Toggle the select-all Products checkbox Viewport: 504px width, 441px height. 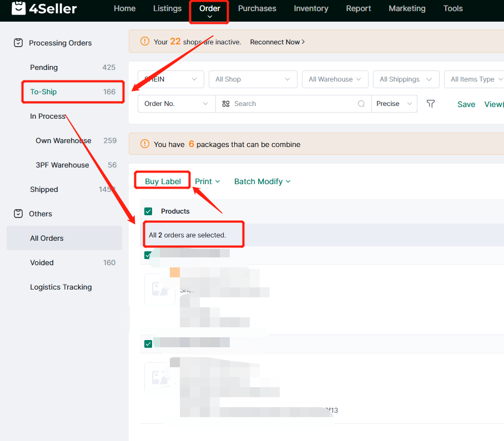pyautogui.click(x=148, y=211)
